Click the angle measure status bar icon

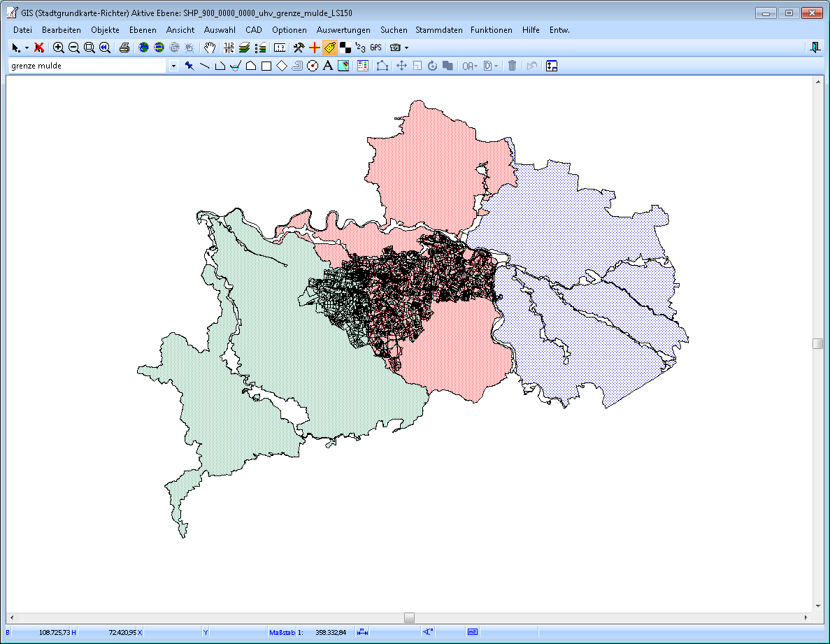[x=428, y=632]
